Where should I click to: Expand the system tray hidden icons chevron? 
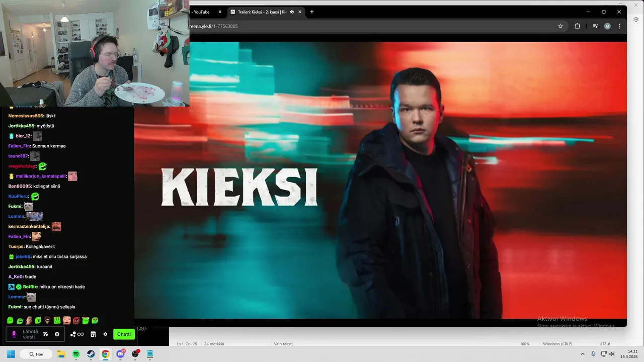(583, 354)
